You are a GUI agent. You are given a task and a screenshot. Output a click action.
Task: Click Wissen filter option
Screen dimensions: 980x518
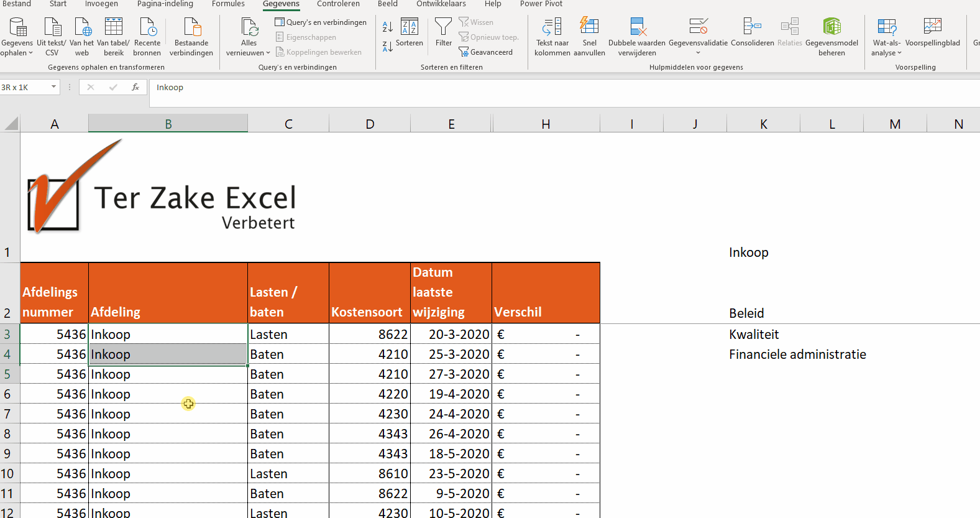(476, 22)
